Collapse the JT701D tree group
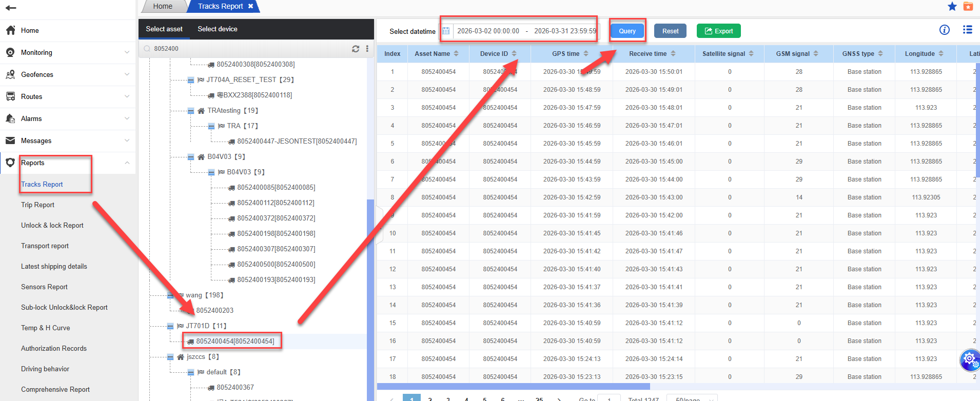Screen dimensions: 980x401 tap(170, 326)
